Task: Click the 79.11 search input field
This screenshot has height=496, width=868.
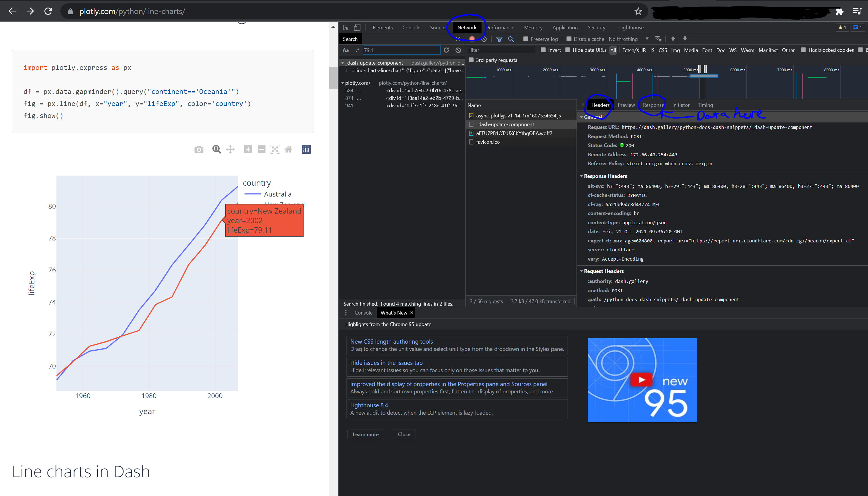Action: 402,50
